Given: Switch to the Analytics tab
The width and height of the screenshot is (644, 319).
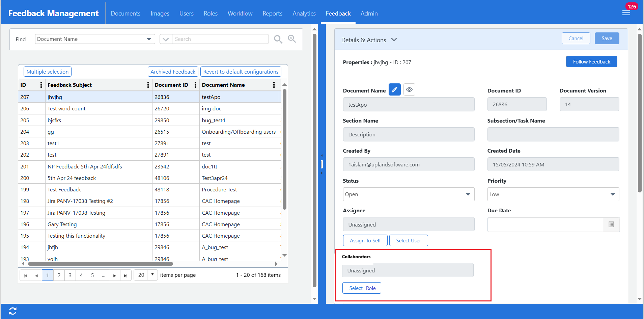Looking at the screenshot, I should pyautogui.click(x=304, y=14).
